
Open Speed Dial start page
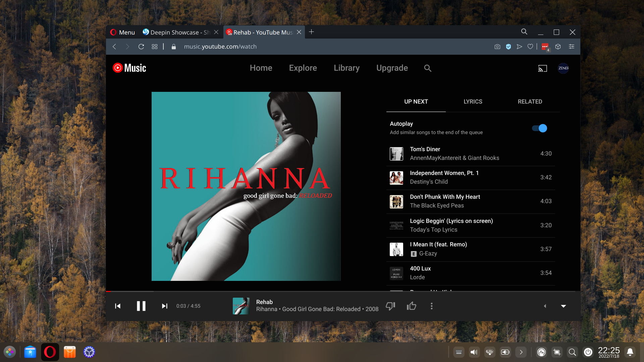pos(155,47)
